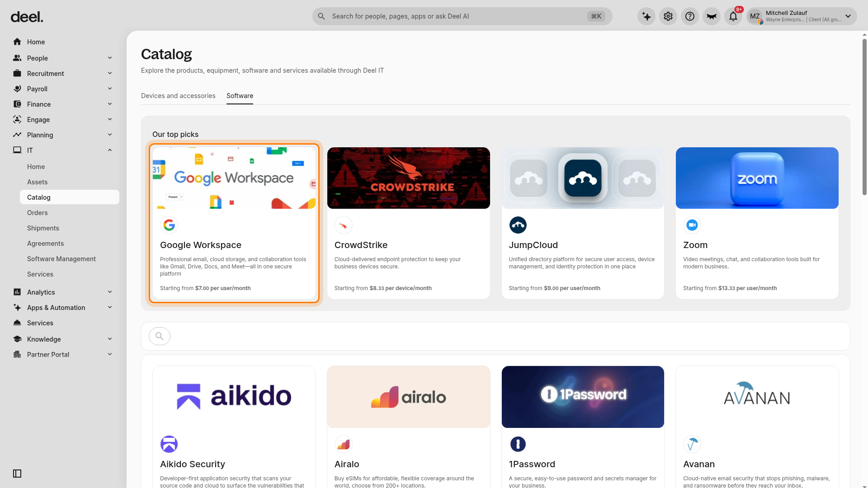This screenshot has width=868, height=488.
Task: Click the Finance wallet icon
Action: tap(17, 104)
